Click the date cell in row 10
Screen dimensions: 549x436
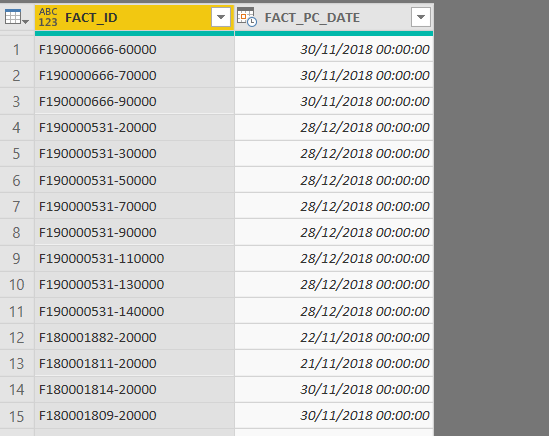[334, 284]
